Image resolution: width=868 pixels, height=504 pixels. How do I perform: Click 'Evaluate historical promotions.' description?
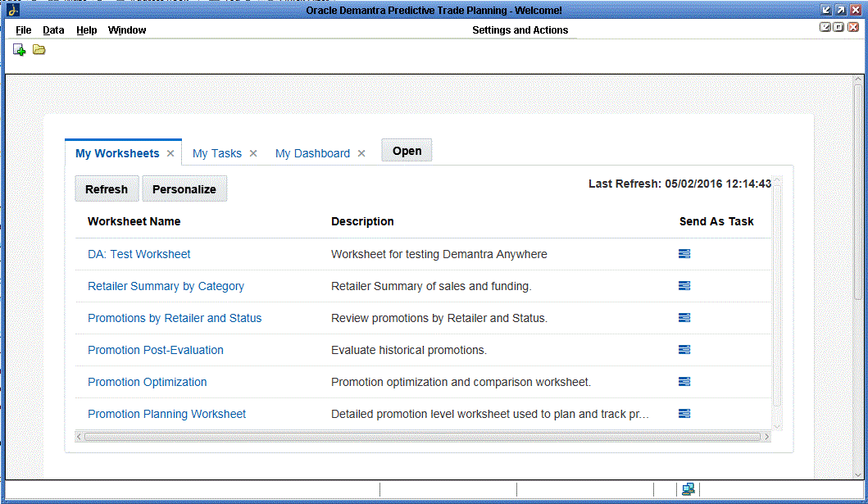coord(409,350)
